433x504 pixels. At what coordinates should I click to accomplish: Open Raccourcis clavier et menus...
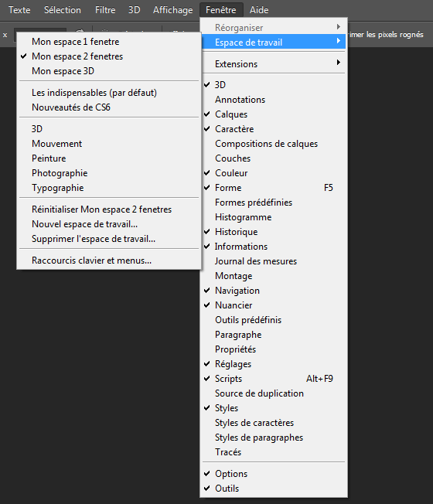(x=109, y=260)
